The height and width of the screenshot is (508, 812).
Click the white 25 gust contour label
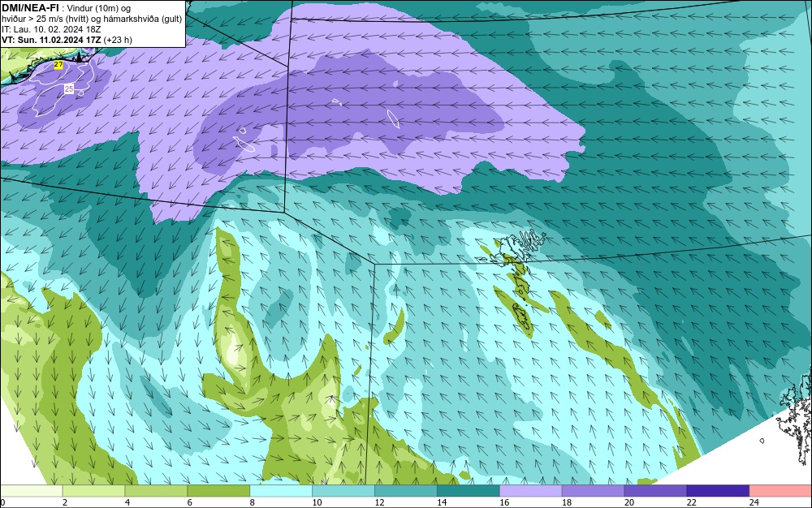coord(69,89)
